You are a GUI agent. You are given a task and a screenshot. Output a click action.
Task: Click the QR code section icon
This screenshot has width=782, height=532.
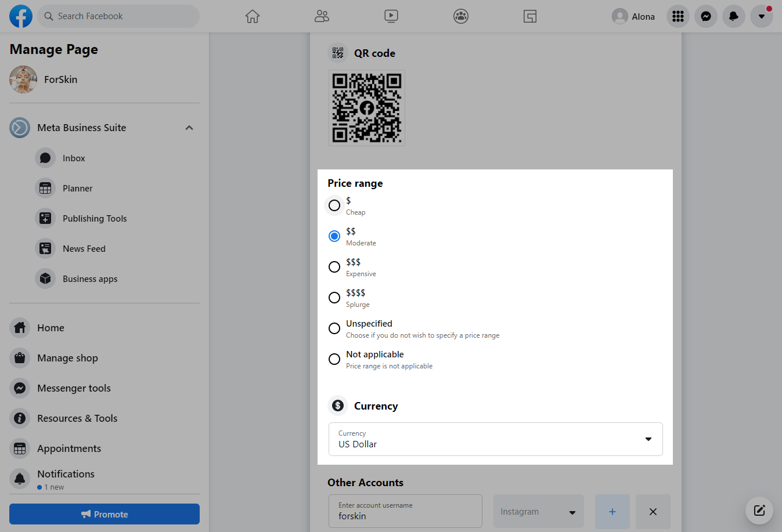click(338, 53)
